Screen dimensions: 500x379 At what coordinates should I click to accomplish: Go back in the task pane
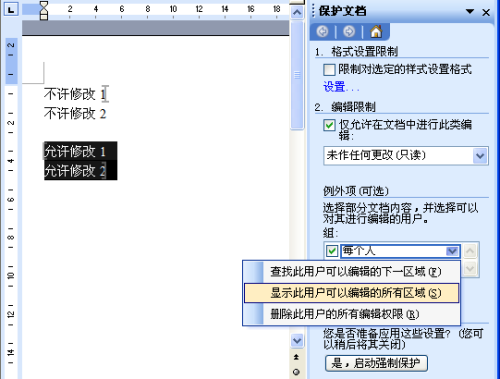point(322,32)
